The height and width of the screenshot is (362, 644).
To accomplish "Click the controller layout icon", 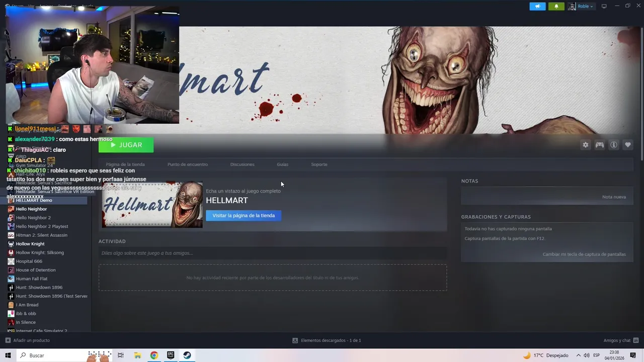I will point(600,145).
